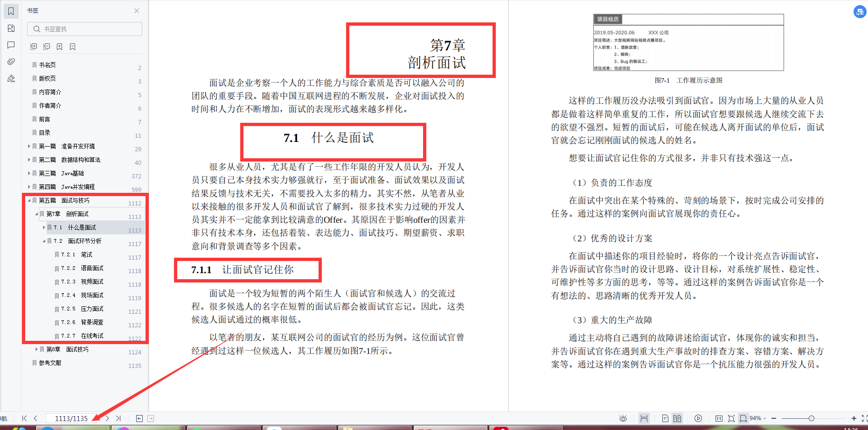Click the bookmark search field
Viewport: 868px width, 430px height.
[84, 29]
